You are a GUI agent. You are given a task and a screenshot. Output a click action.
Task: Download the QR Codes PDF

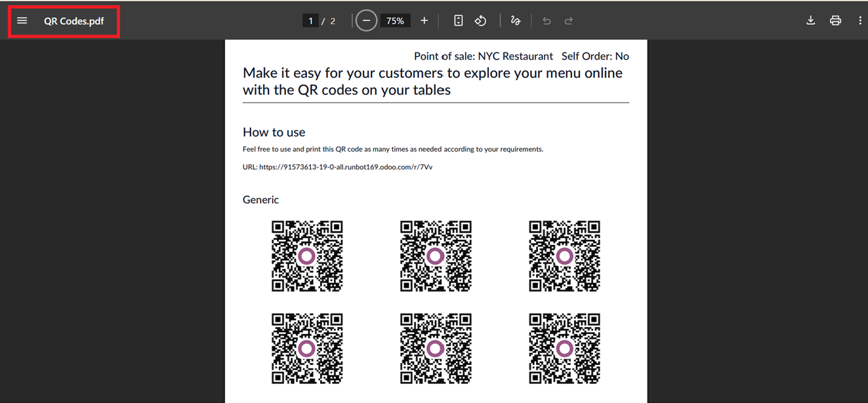pyautogui.click(x=811, y=21)
